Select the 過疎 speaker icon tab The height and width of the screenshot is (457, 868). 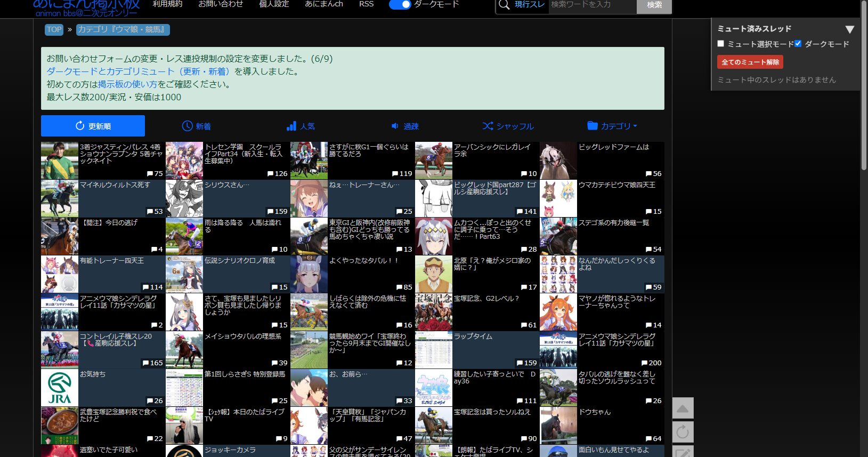pyautogui.click(x=405, y=126)
